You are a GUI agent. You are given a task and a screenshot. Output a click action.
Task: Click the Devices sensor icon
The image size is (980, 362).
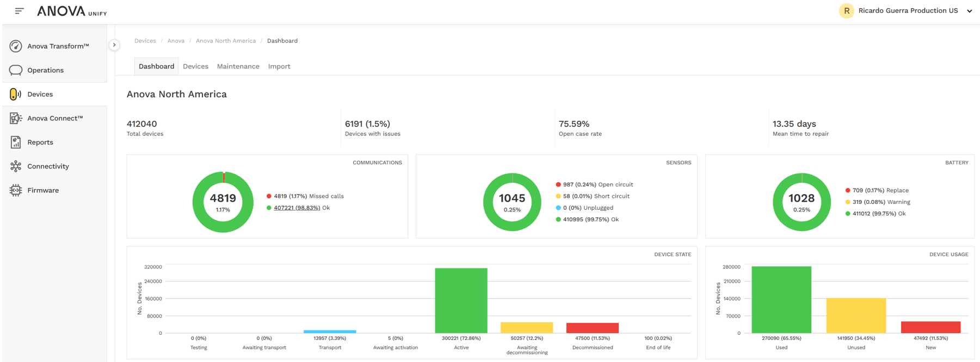point(16,94)
